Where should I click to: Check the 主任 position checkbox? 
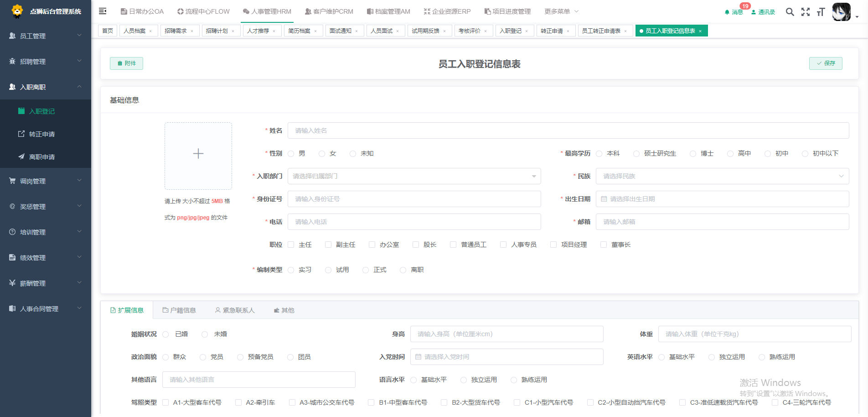pyautogui.click(x=291, y=245)
